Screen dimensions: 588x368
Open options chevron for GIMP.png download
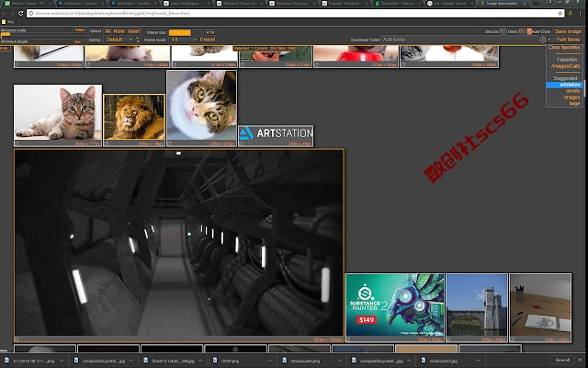tap(269, 361)
